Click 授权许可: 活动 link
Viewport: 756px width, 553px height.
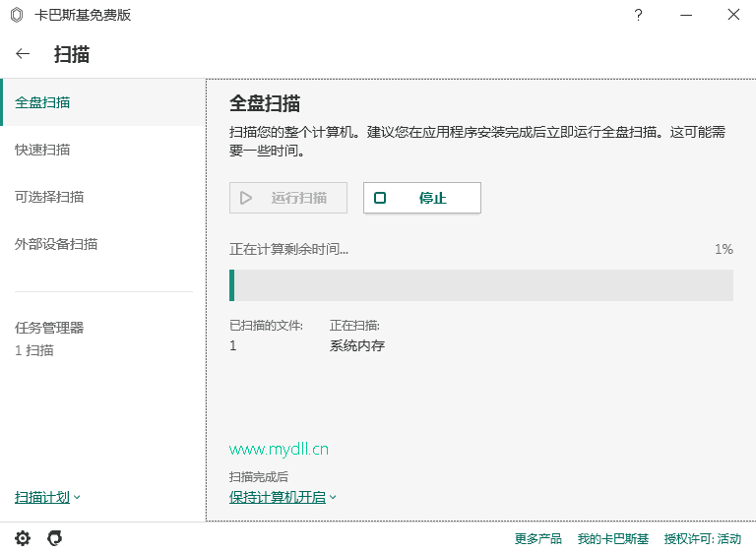coord(703,538)
